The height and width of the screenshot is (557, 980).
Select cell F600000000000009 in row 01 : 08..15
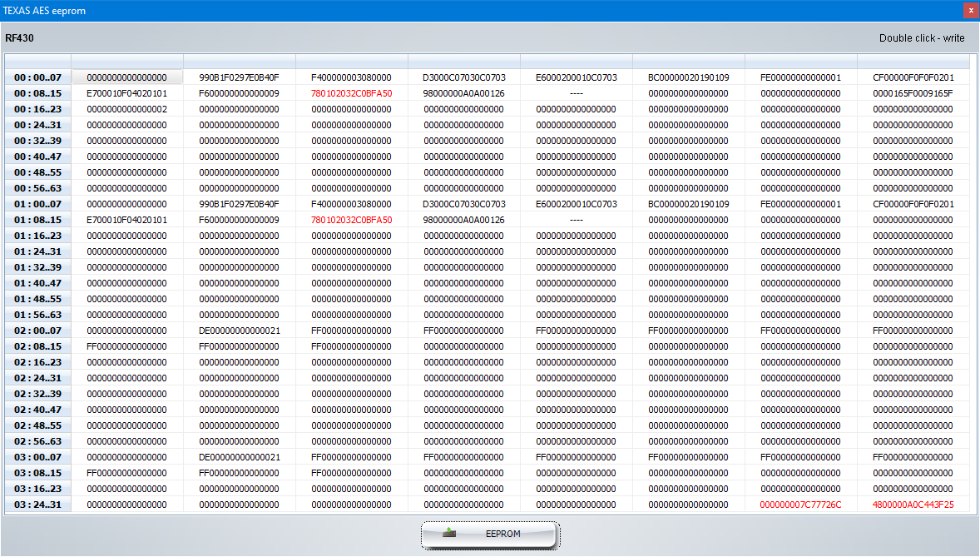(x=240, y=220)
